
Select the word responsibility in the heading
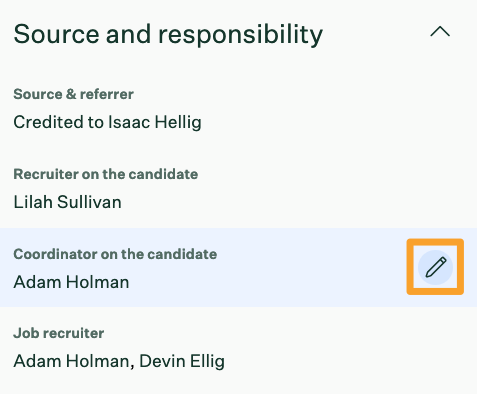pyautogui.click(x=240, y=35)
